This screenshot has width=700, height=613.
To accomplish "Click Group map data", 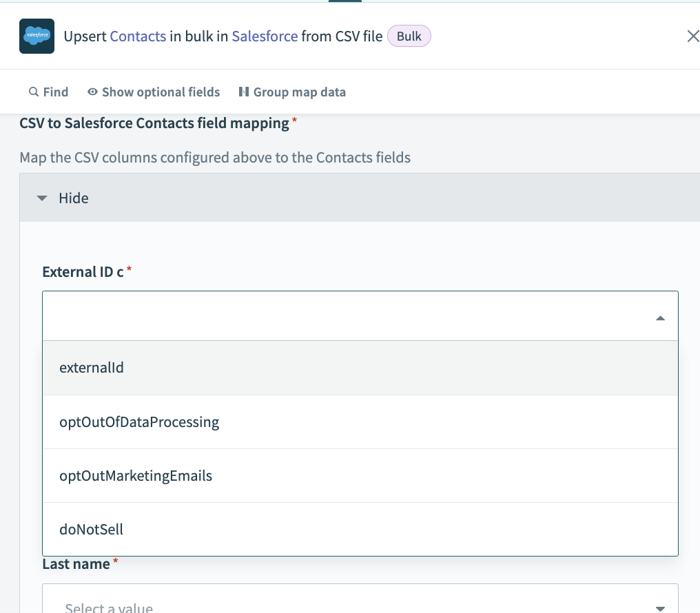I will 292,92.
